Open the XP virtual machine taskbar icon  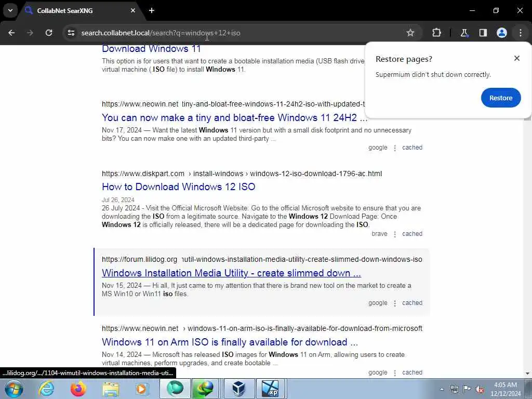click(x=270, y=389)
